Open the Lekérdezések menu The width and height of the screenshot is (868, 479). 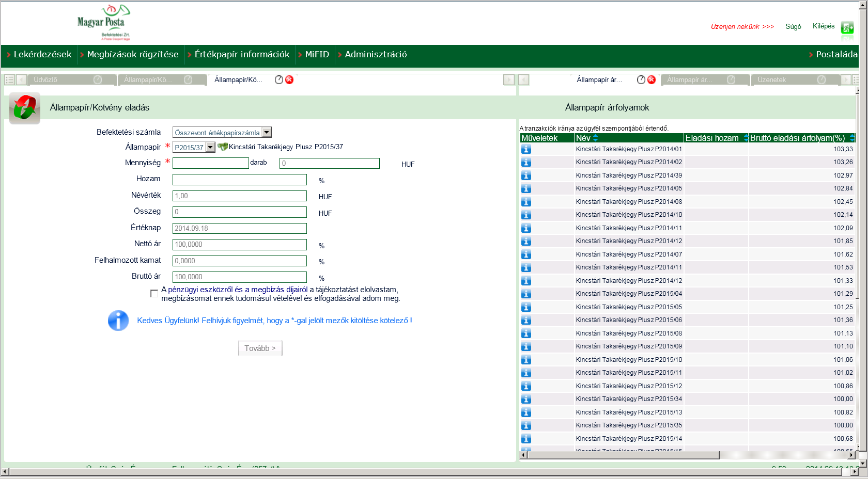[x=42, y=54]
